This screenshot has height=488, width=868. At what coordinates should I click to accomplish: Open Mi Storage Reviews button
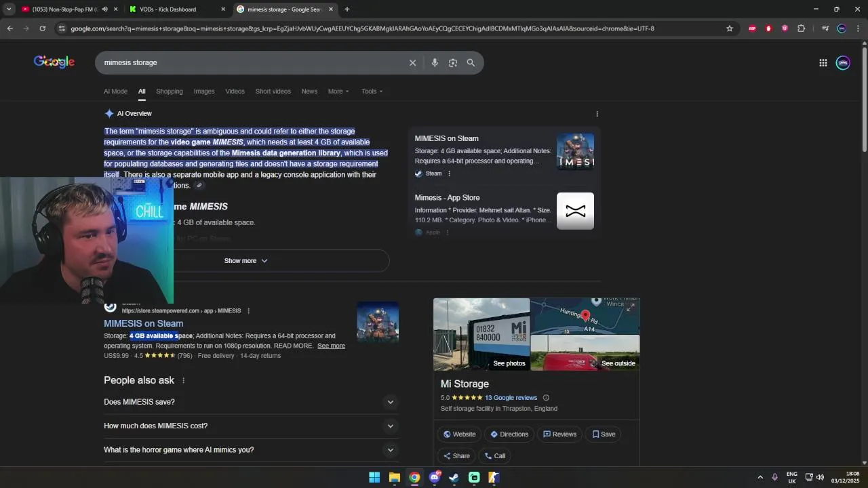coord(559,434)
